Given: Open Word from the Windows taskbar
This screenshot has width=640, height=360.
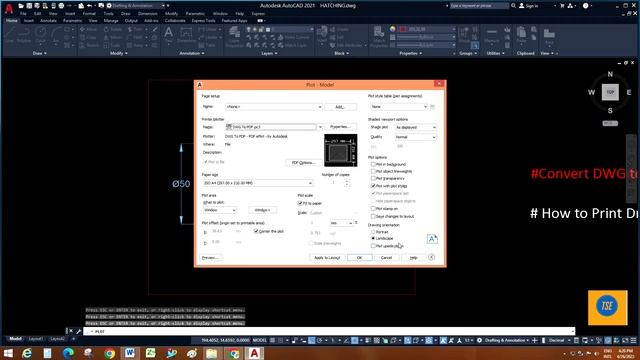Looking at the screenshot, I should pos(129,353).
